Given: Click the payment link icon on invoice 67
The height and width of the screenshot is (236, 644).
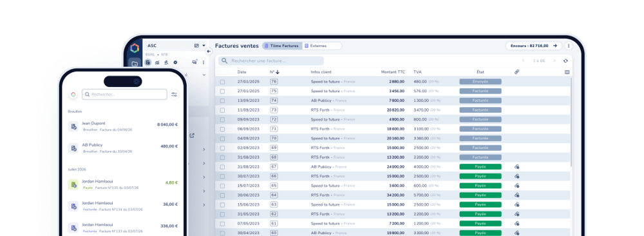Looking at the screenshot, I should (x=517, y=166).
